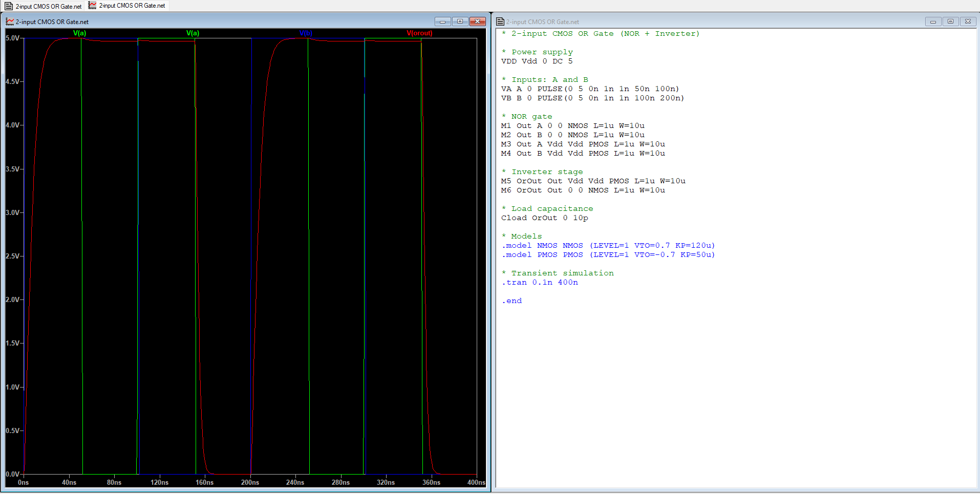Close the waveform plot window
The image size is (980, 494).
[x=478, y=22]
